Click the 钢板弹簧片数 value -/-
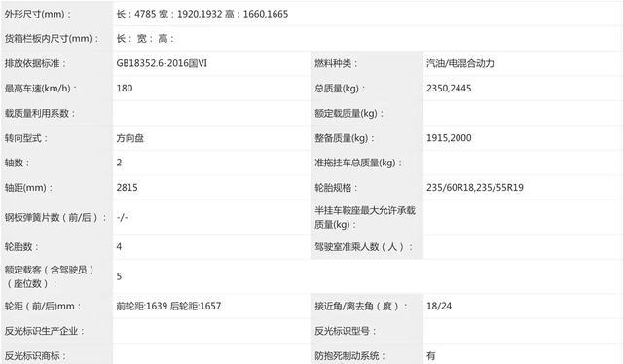The image size is (623, 364). (x=122, y=217)
